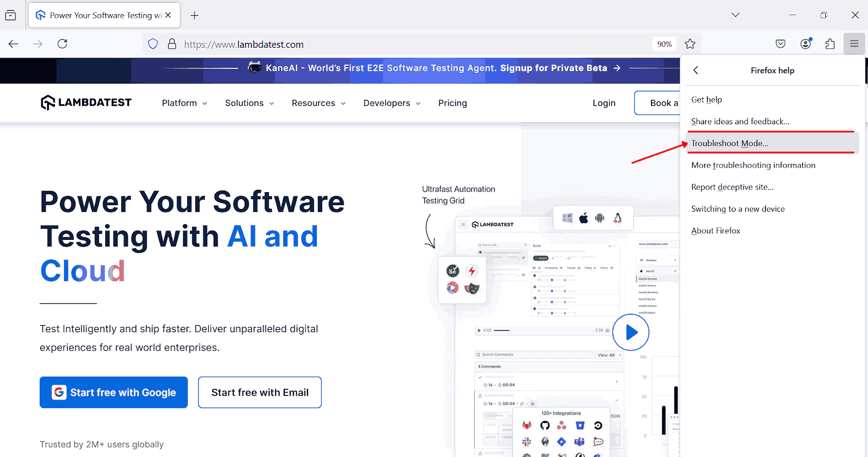Viewport: 868px width, 457px height.
Task: Toggle the Firefox hamburger application menu
Action: click(x=854, y=44)
